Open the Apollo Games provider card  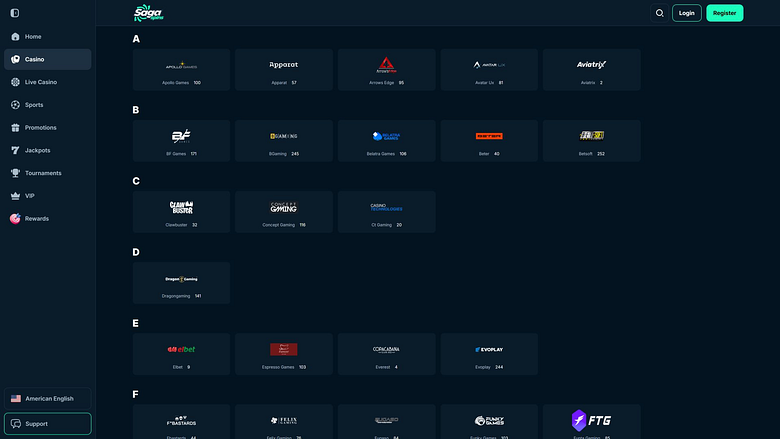[x=181, y=70]
